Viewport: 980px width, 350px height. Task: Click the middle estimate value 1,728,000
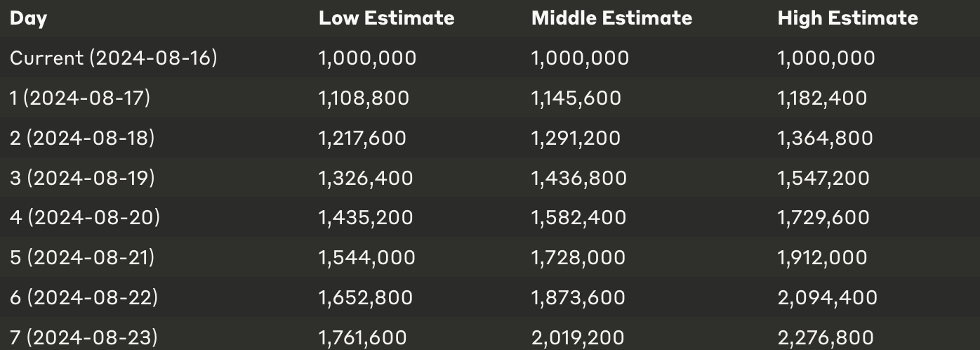click(x=578, y=257)
